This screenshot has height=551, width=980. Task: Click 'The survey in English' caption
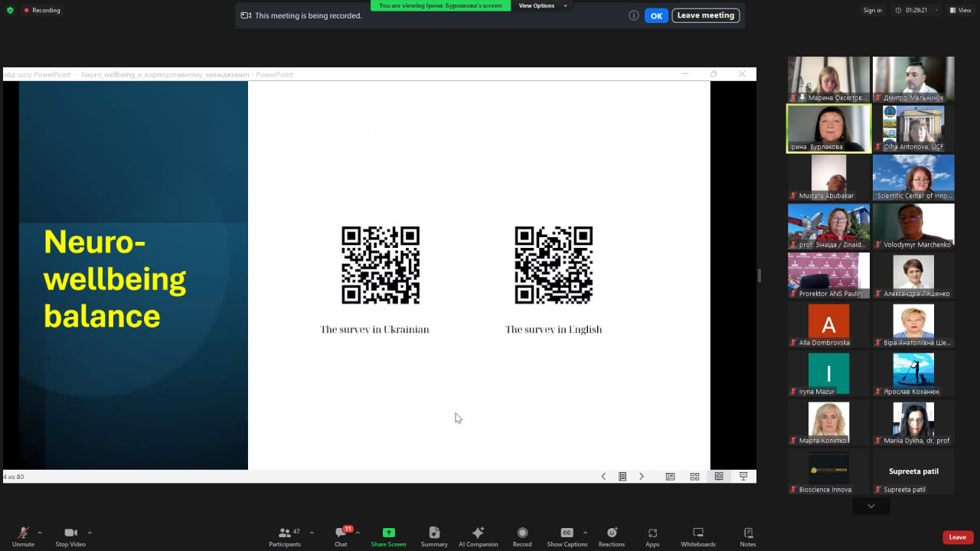pos(554,330)
